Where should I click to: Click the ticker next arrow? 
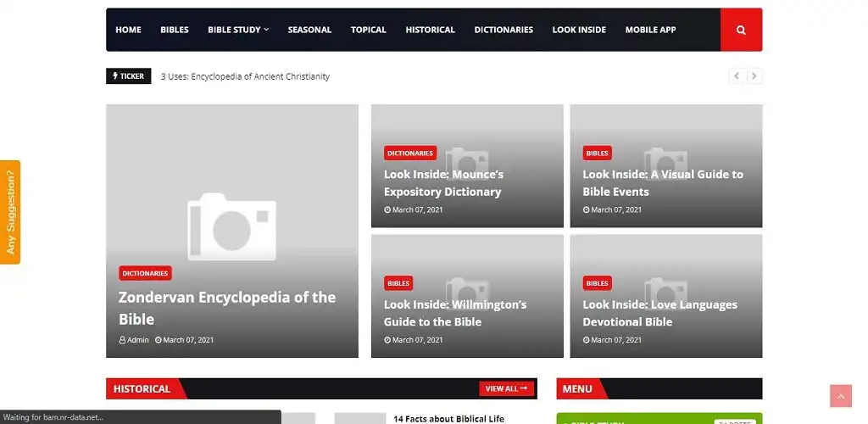pyautogui.click(x=754, y=76)
